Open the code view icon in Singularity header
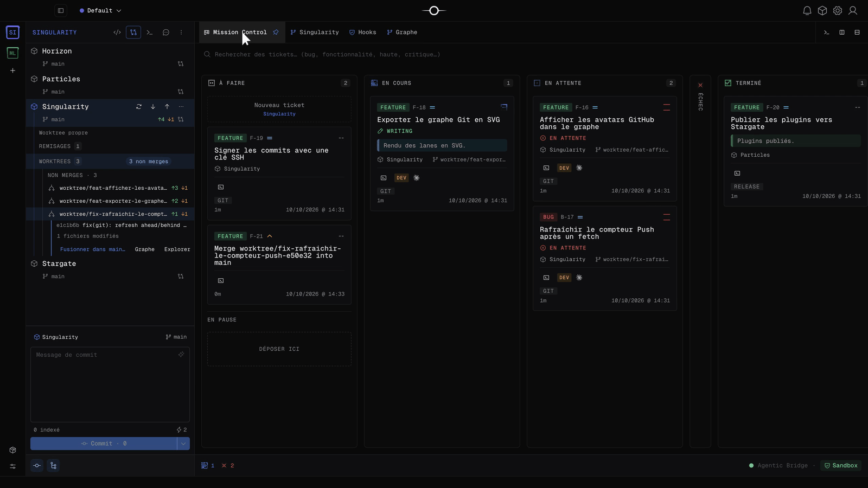The image size is (868, 488). (117, 33)
